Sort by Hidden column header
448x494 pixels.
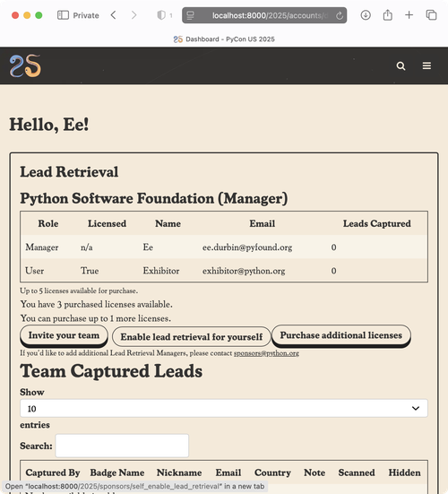click(405, 472)
